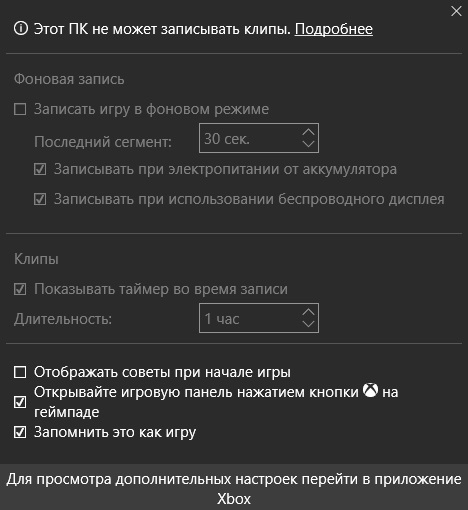Toggle recording on battery power checkbox

pyautogui.click(x=40, y=169)
